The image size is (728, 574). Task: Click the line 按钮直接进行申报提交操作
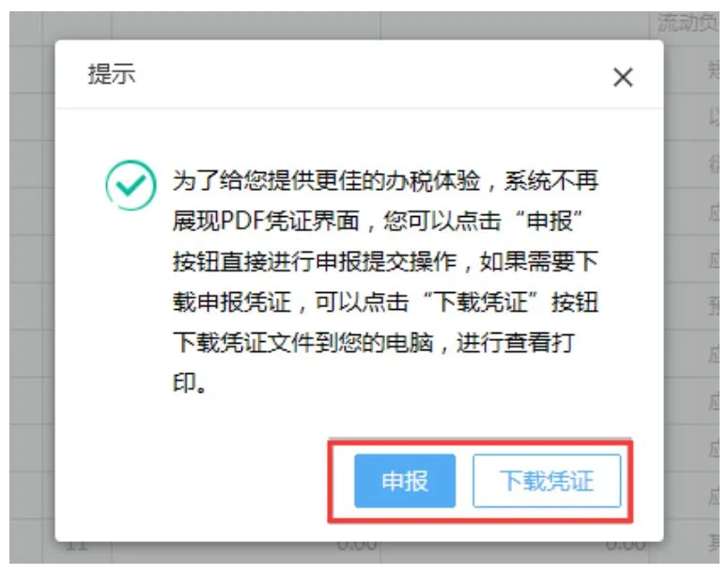point(385,262)
